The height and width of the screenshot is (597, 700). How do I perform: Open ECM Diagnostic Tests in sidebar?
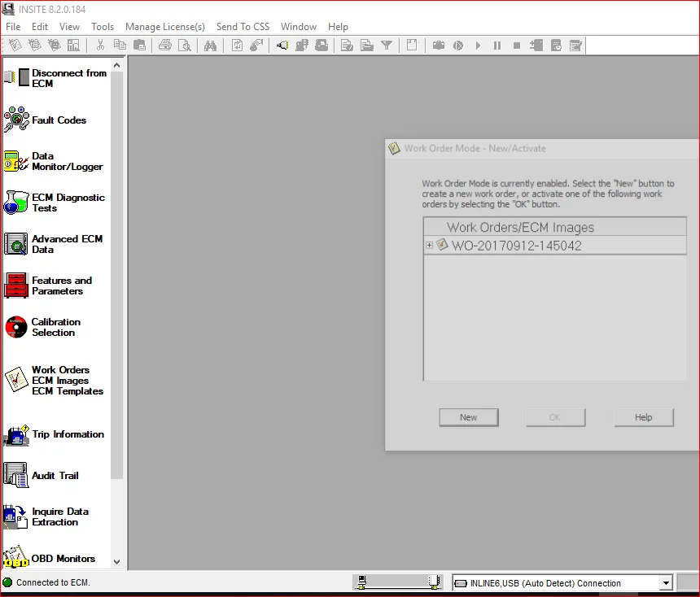56,203
